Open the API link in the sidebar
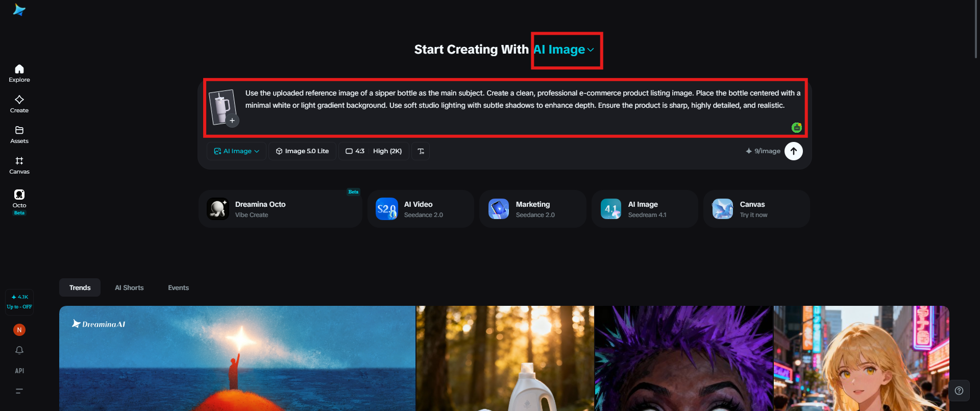Viewport: 980px width, 411px height. click(19, 371)
